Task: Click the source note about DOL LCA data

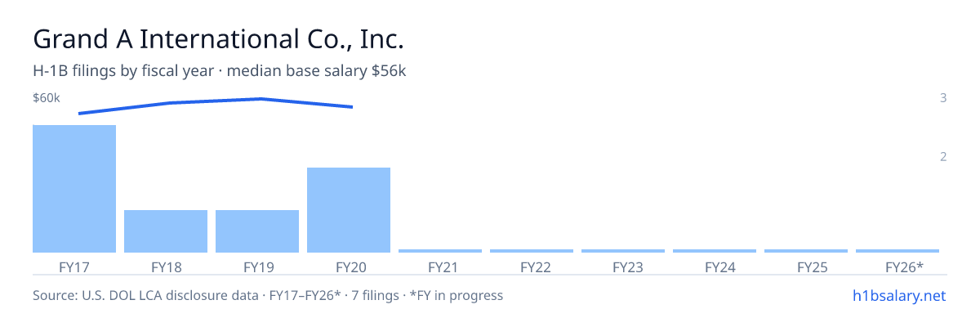Action: pyautogui.click(x=268, y=295)
